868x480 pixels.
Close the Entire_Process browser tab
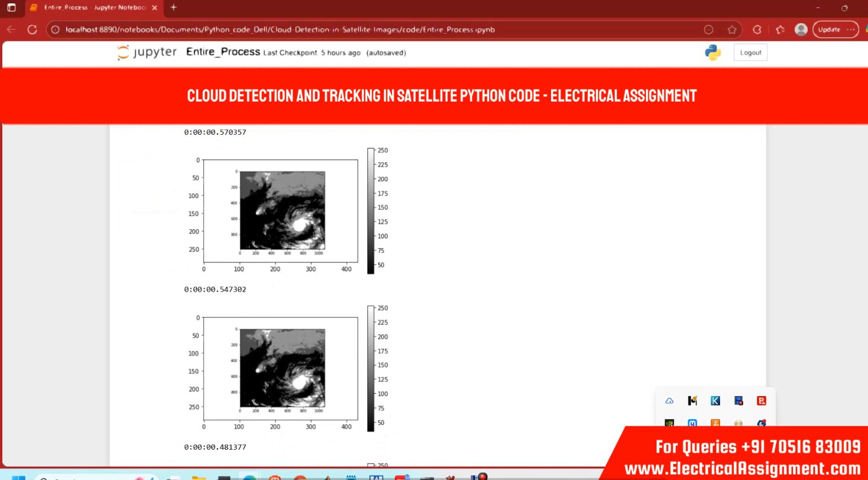click(155, 8)
